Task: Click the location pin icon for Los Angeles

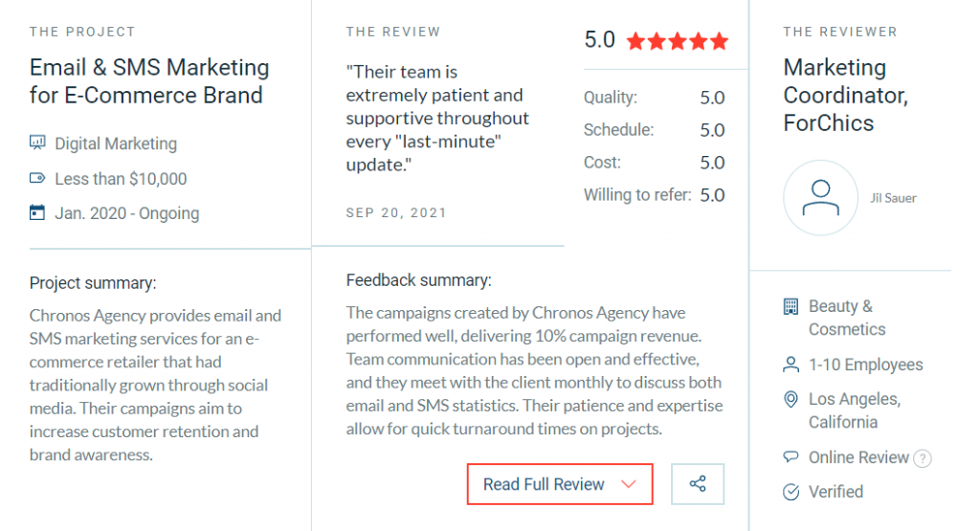Action: point(791,399)
